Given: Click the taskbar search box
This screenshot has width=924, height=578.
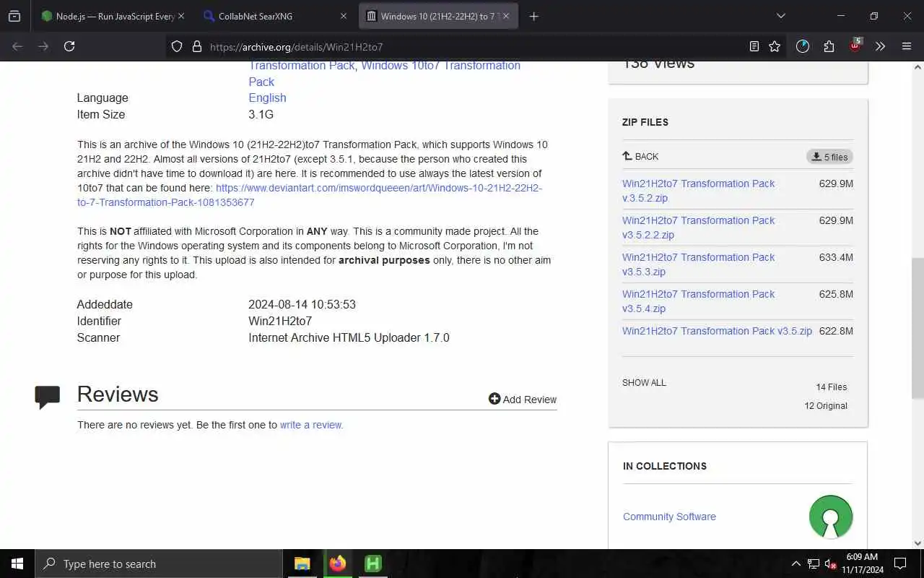Looking at the screenshot, I should click(x=159, y=564).
